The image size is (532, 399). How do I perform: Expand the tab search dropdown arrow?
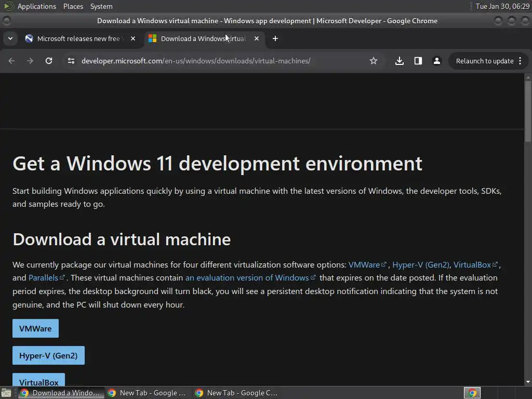tap(10, 38)
